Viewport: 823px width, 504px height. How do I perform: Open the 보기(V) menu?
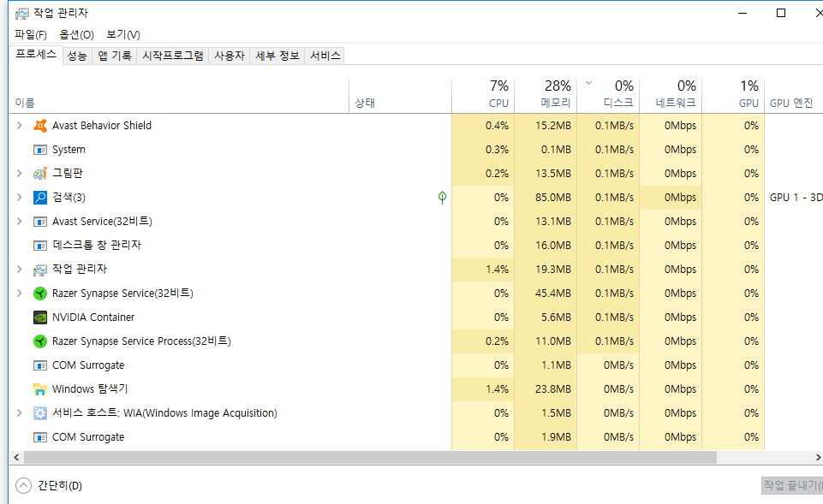coord(123,34)
